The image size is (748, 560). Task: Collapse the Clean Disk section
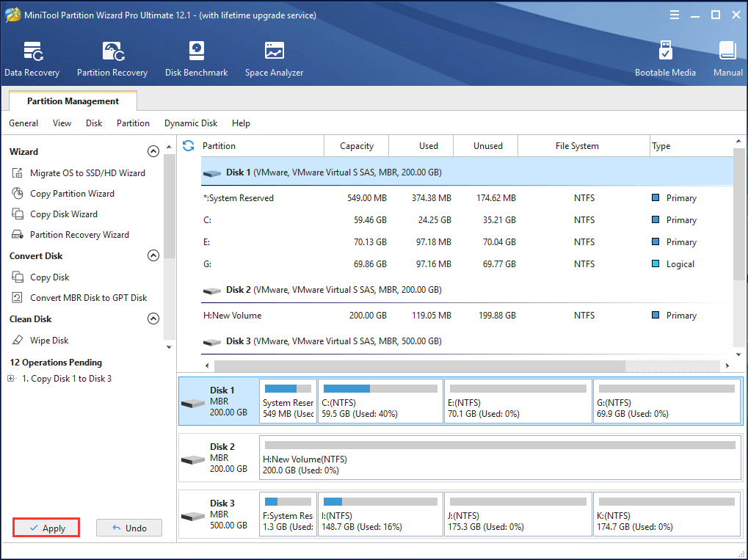(153, 319)
